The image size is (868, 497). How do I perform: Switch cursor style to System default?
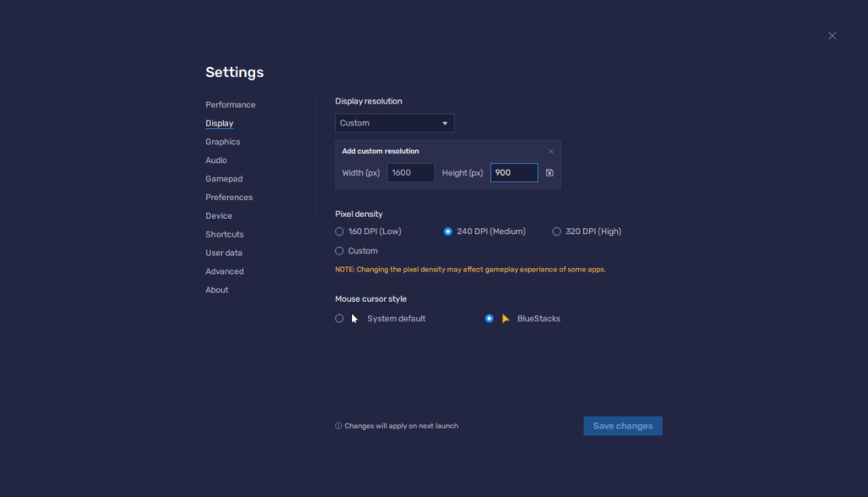pos(339,318)
